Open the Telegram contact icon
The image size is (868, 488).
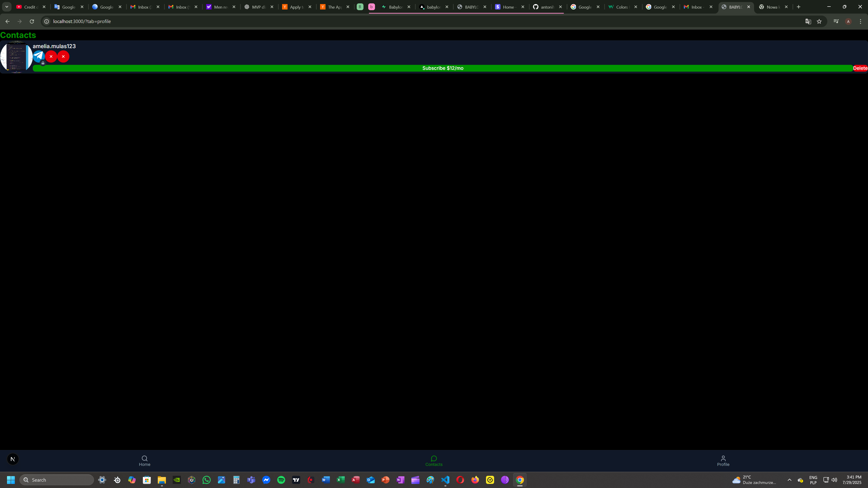coord(39,56)
